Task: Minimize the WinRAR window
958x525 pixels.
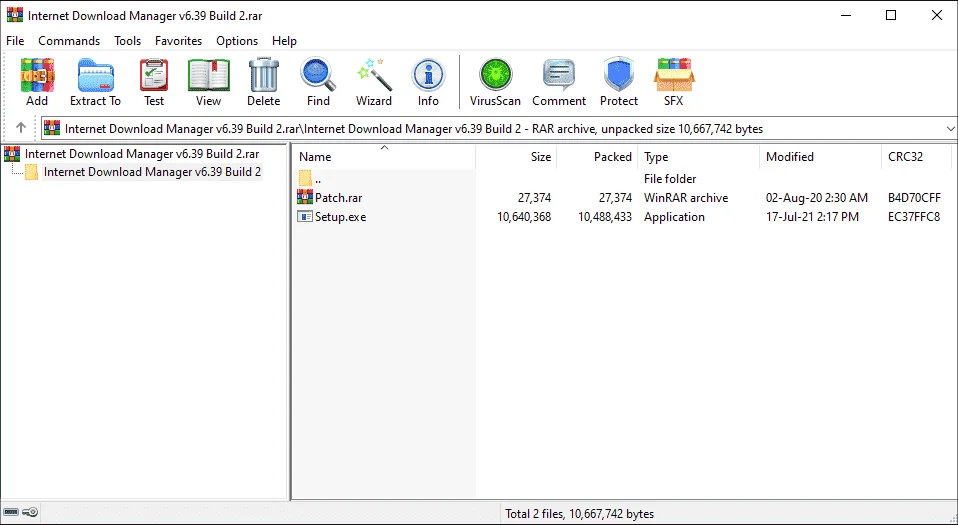Action: click(846, 15)
